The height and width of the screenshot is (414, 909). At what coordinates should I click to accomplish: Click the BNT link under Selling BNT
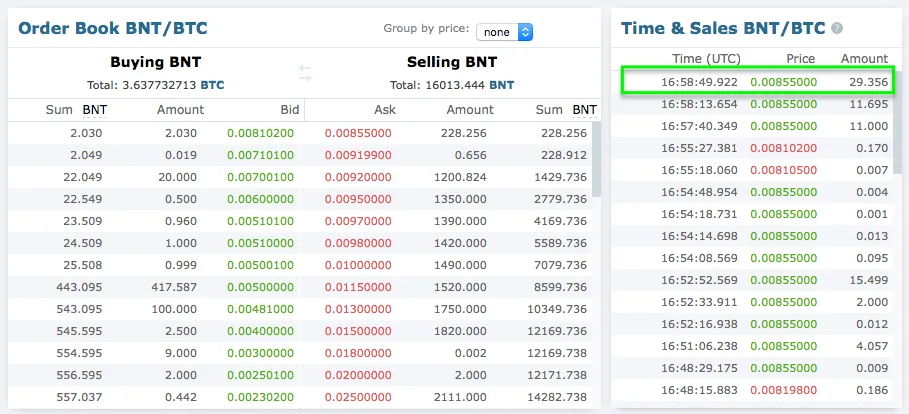501,85
